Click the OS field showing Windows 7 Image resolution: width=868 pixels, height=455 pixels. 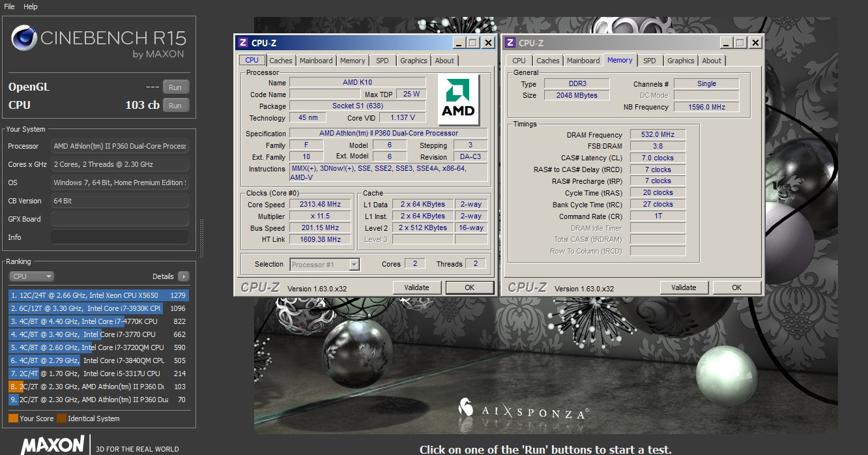(120, 183)
